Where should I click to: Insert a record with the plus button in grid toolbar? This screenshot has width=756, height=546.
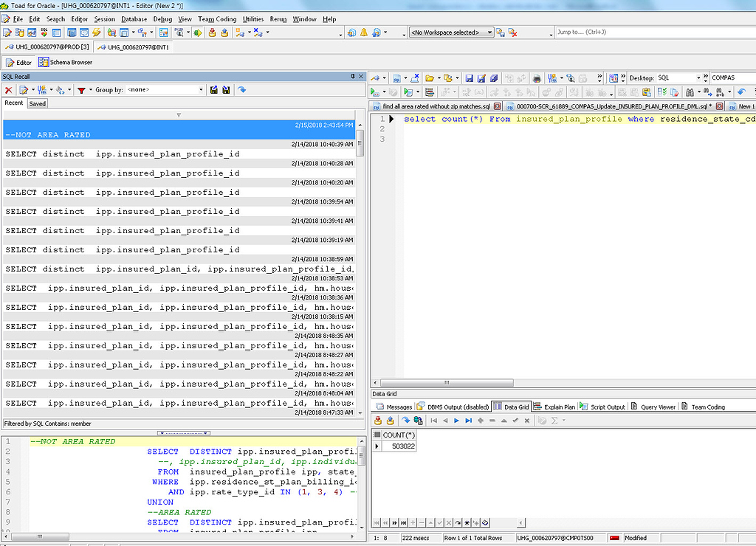coord(481,421)
